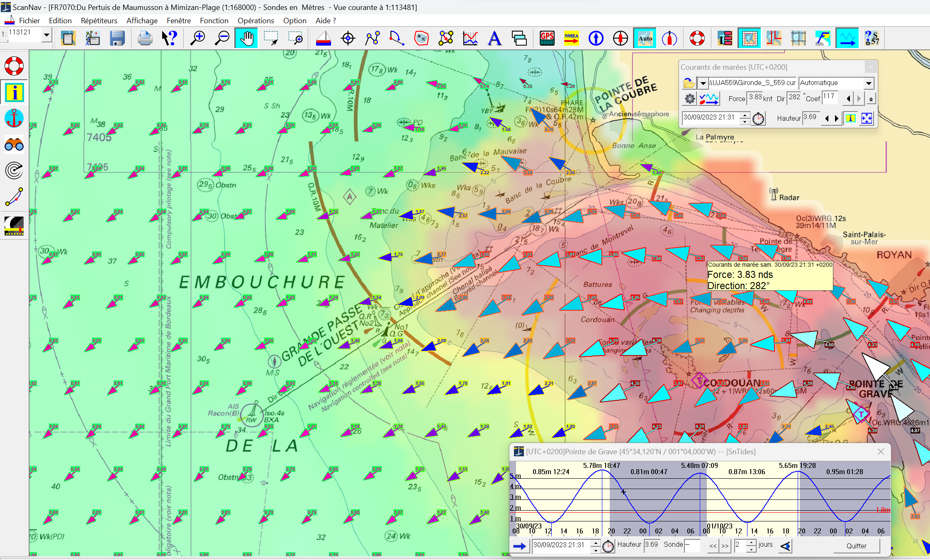
Task: Click previous coefficient left arrow
Action: (848, 99)
